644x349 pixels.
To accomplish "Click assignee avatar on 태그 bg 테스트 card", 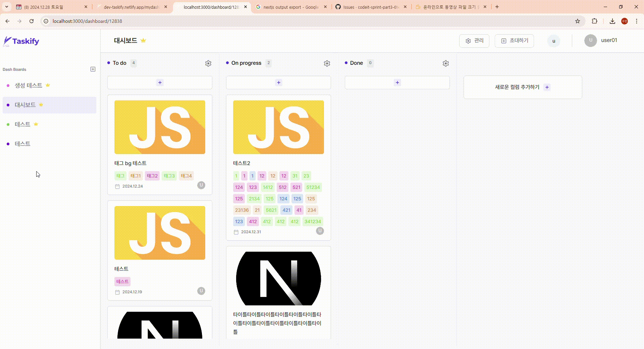I will coord(201,185).
